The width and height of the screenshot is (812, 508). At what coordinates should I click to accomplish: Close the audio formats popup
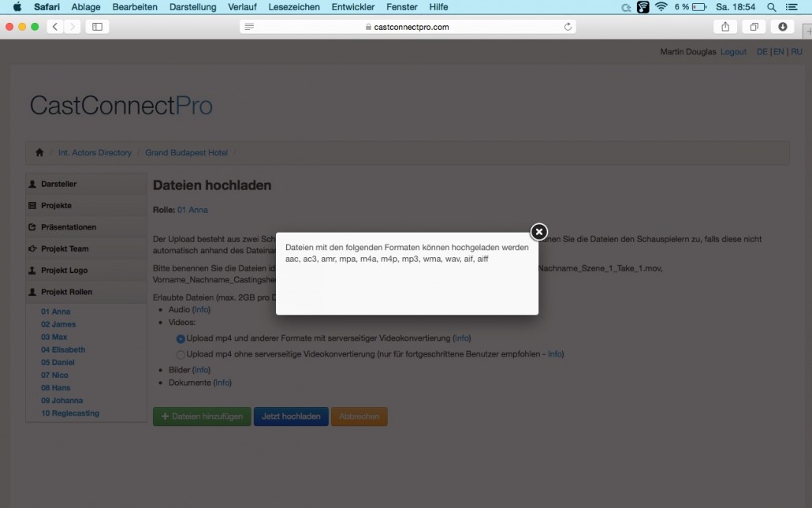point(538,232)
